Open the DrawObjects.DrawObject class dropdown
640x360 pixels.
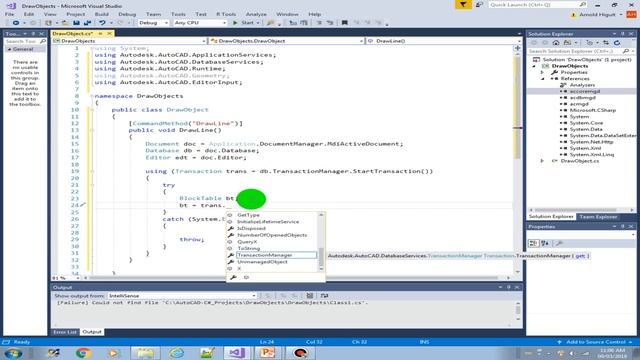286,41
